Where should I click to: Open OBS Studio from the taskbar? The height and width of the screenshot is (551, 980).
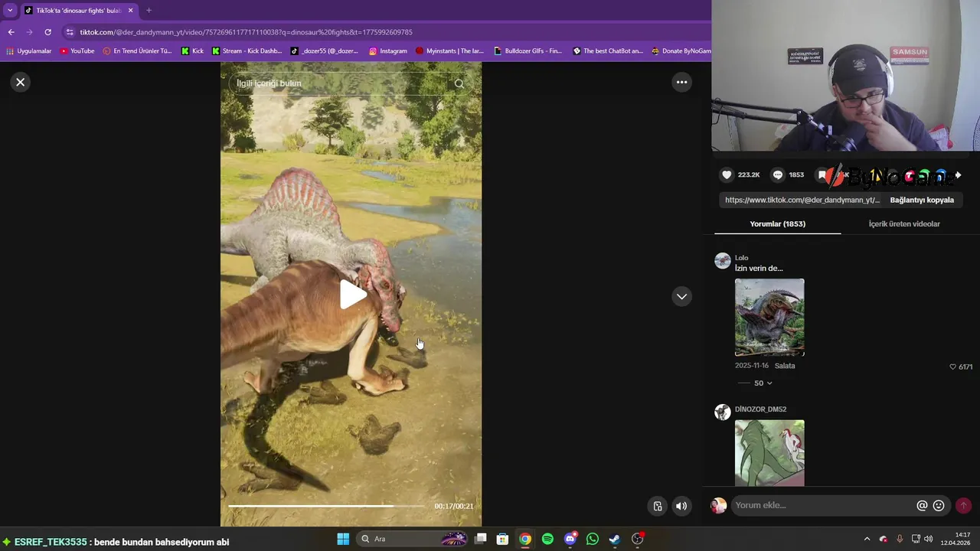(x=637, y=539)
